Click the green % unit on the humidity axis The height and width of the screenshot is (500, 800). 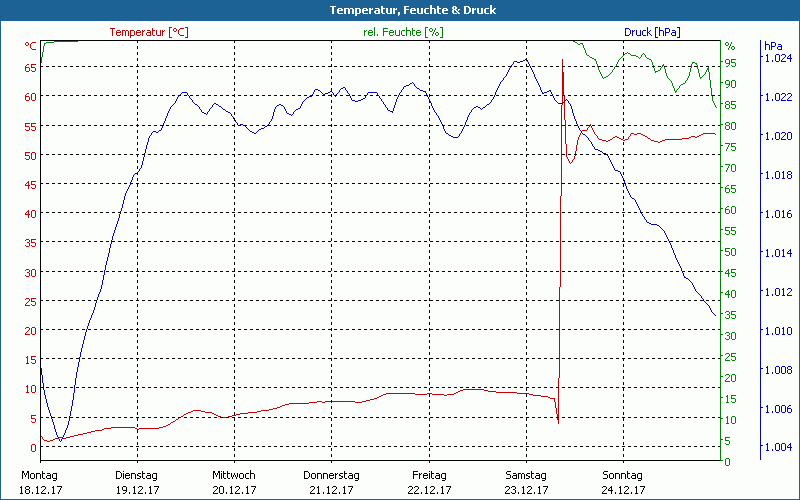click(x=729, y=46)
